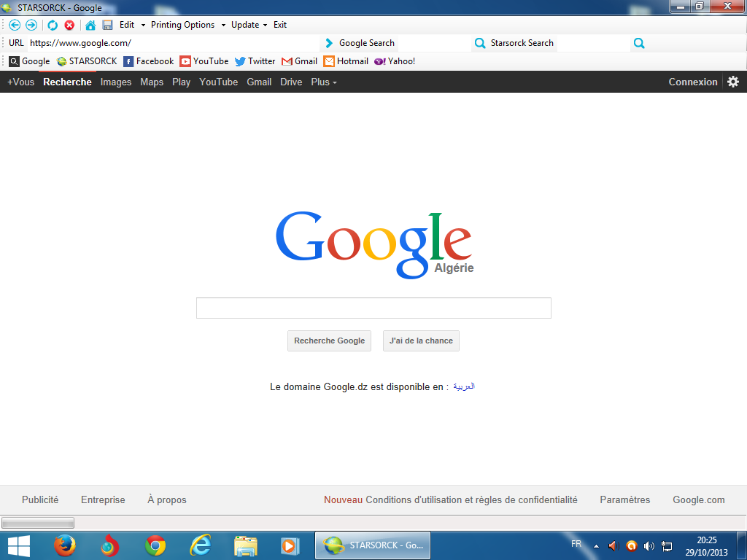Click the forward navigation arrow
Viewport: 747px width, 560px height.
(x=31, y=25)
